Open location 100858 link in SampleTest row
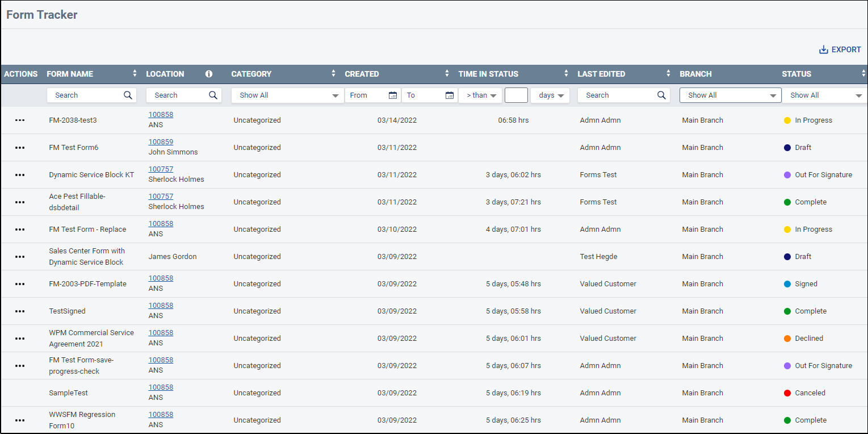The height and width of the screenshot is (434, 868). tap(161, 387)
